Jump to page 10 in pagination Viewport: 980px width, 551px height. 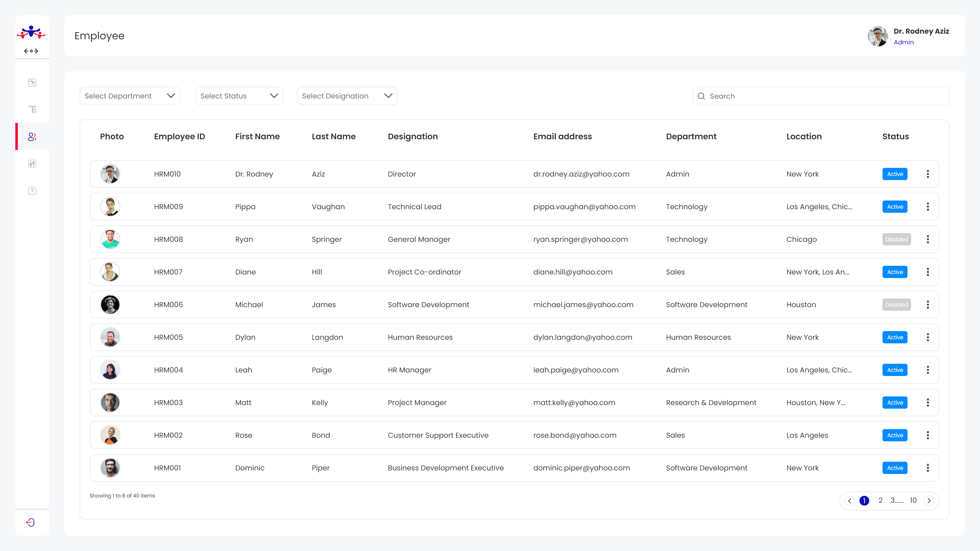[913, 500]
